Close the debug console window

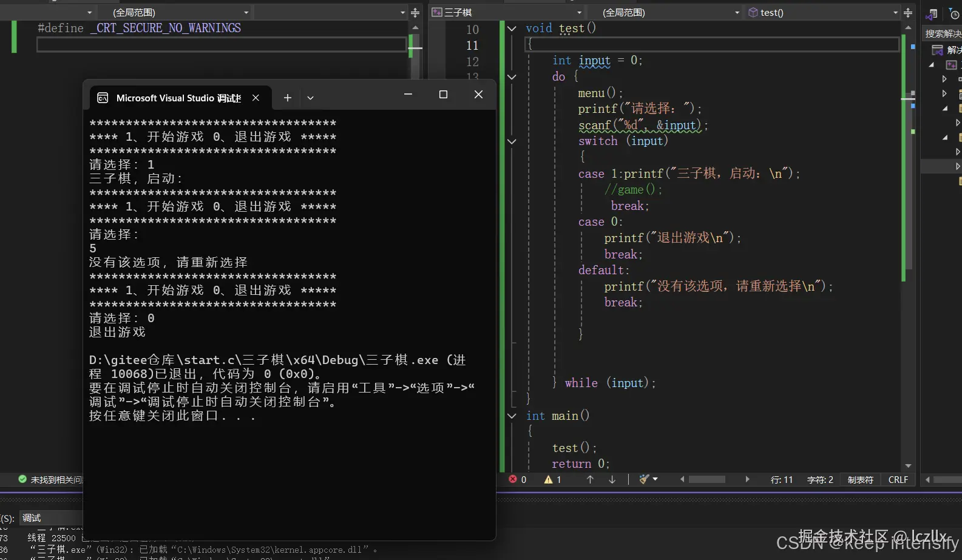pyautogui.click(x=478, y=94)
